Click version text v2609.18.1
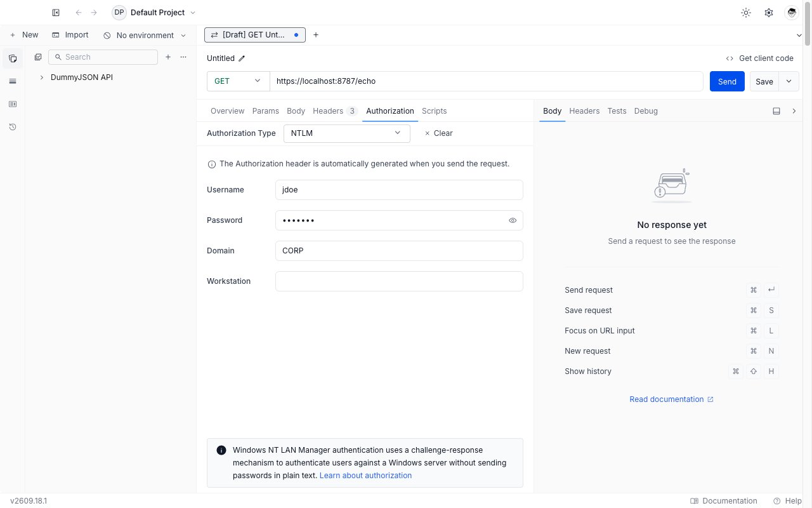The width and height of the screenshot is (812, 508). tap(29, 501)
